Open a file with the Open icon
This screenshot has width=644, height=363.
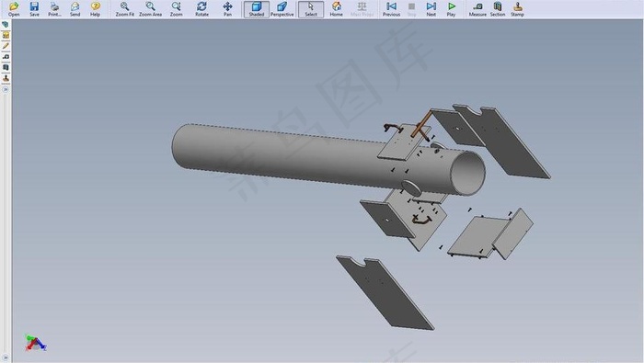tap(14, 8)
